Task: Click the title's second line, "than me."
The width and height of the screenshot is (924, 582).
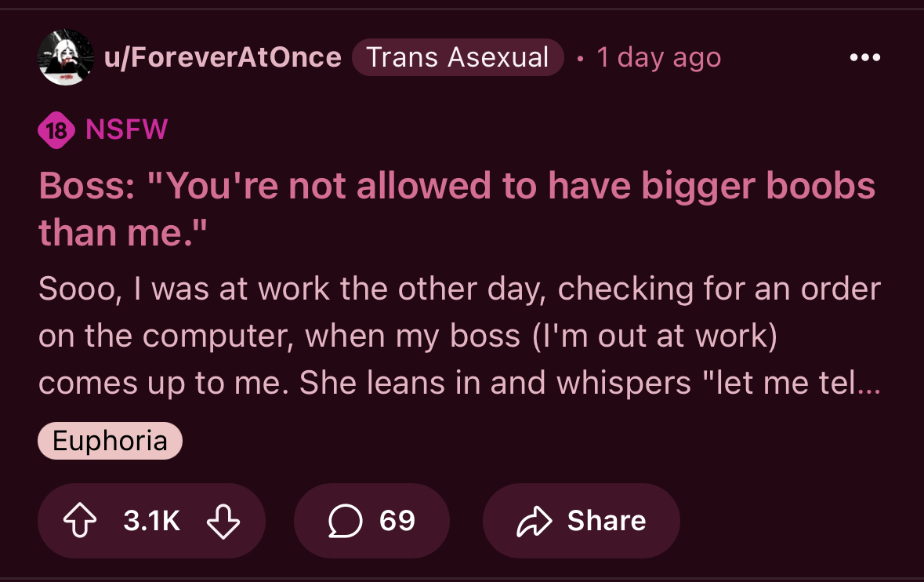Action: point(123,232)
